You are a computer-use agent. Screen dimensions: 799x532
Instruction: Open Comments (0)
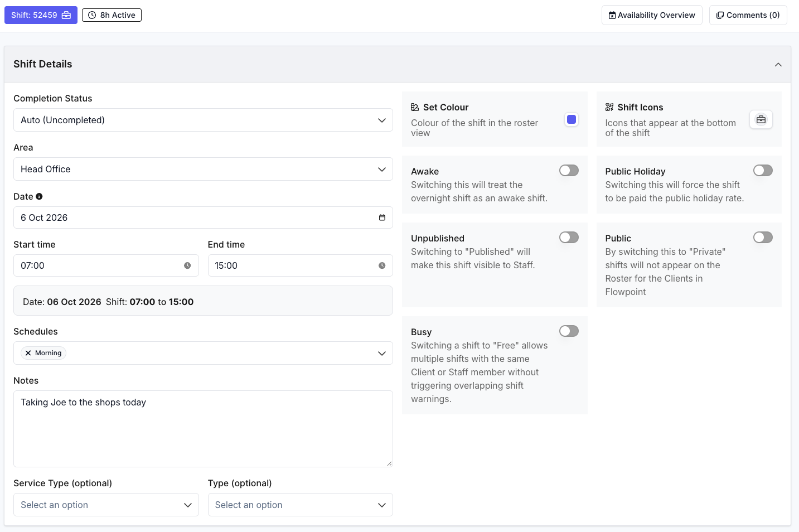(x=748, y=15)
